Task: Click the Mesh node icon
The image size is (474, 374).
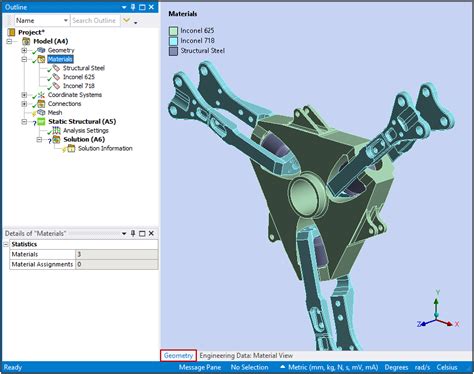Action: (41, 112)
